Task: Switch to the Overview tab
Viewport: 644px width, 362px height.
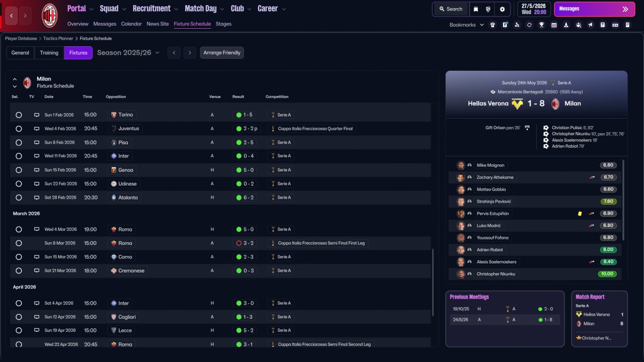Action: [x=78, y=24]
